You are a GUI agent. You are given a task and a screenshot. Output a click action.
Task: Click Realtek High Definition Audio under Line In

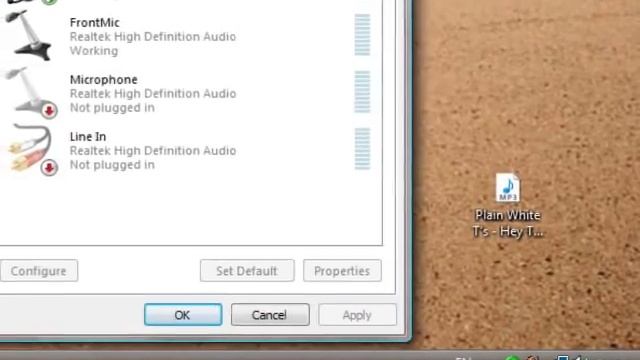[153, 151]
